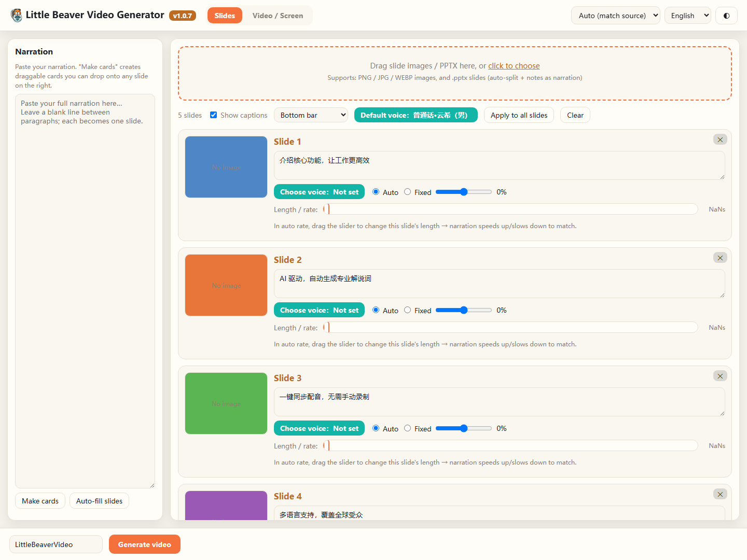Remove Slide 4 with its X button
Screen dimensions: 747x560
720,494
